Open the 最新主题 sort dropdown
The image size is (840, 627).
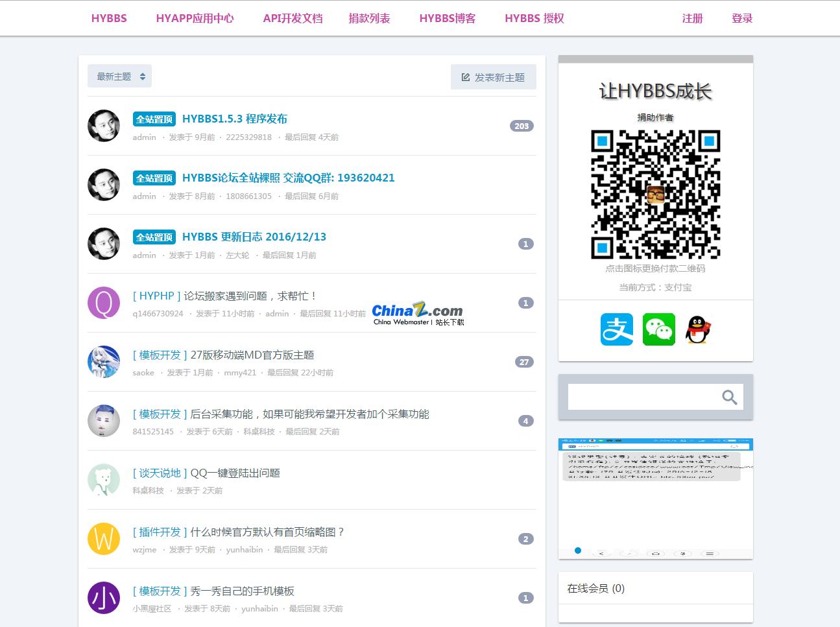tap(119, 77)
